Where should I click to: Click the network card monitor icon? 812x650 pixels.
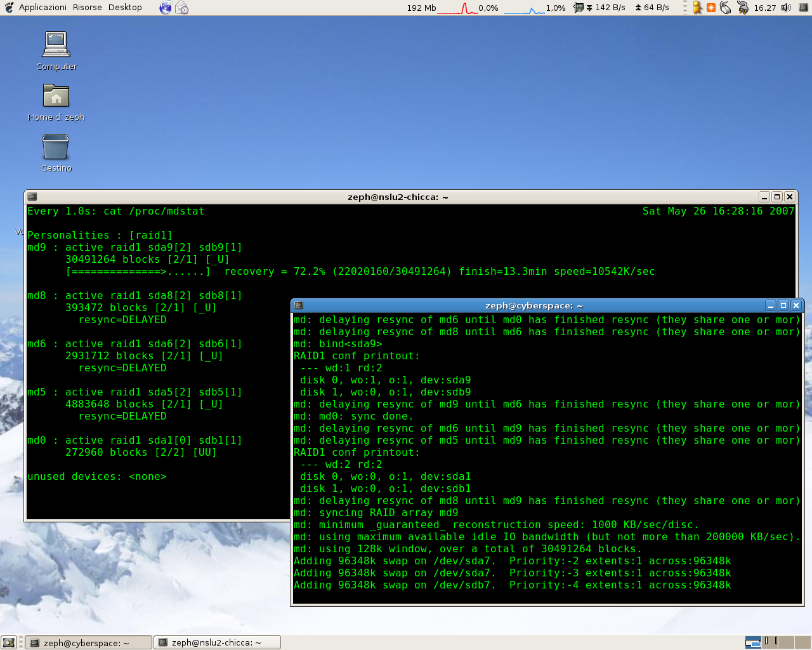578,8
